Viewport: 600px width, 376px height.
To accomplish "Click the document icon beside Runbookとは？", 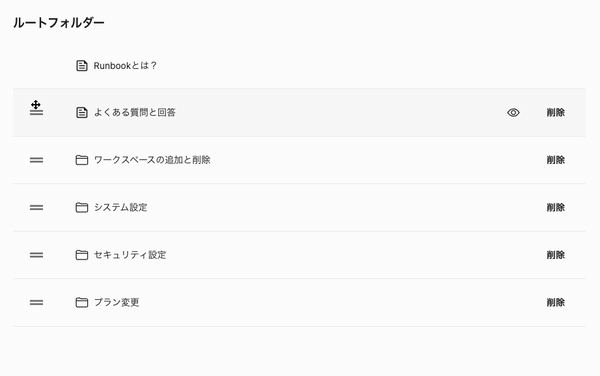I will point(82,66).
